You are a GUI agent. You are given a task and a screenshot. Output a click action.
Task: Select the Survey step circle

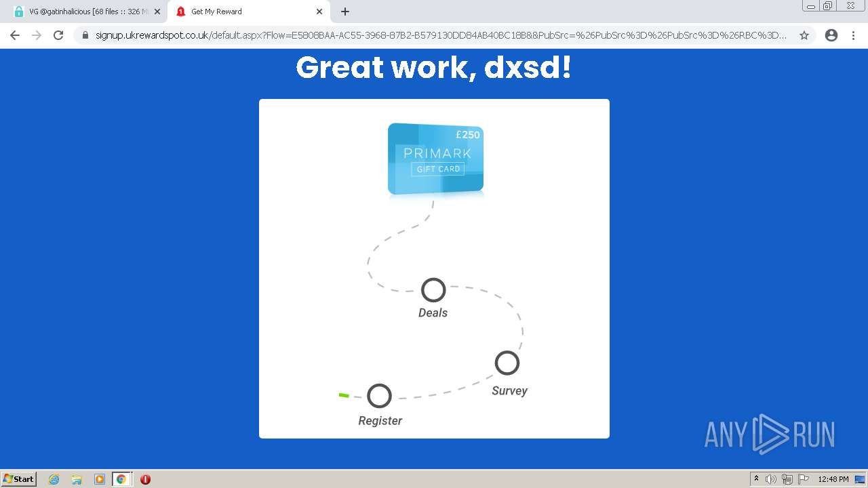[507, 363]
